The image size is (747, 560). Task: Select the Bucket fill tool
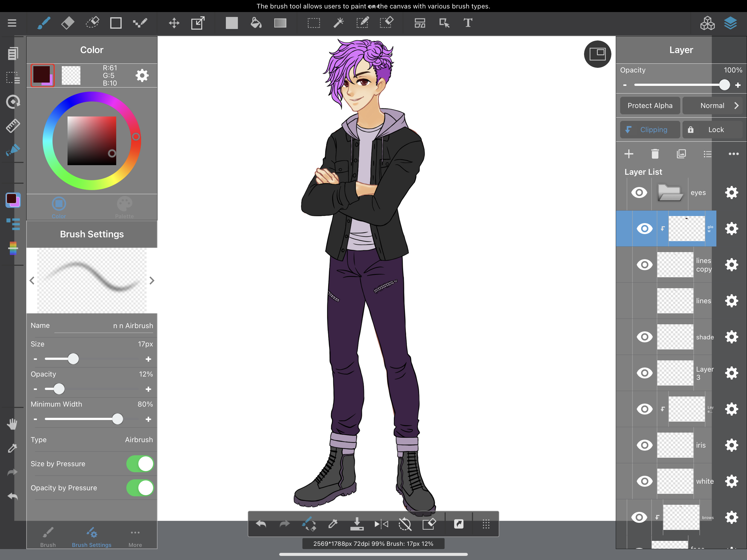tap(256, 23)
